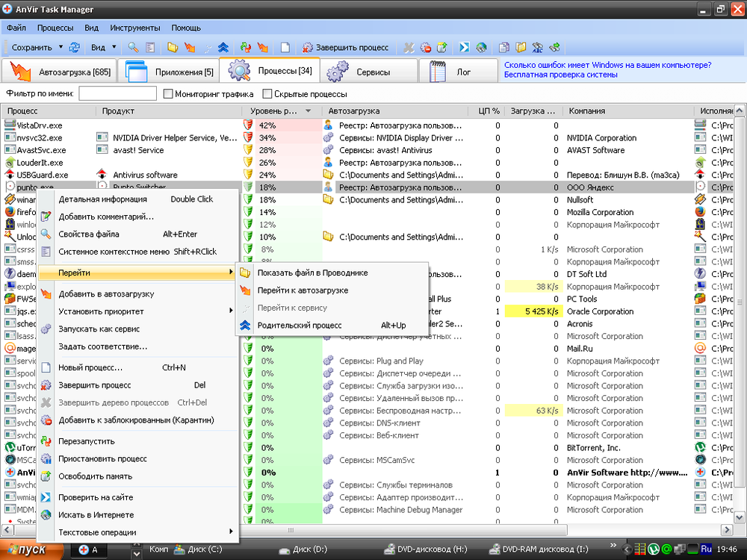Image resolution: width=747 pixels, height=560 pixels.
Task: Open the Процессы menu
Action: (55, 28)
